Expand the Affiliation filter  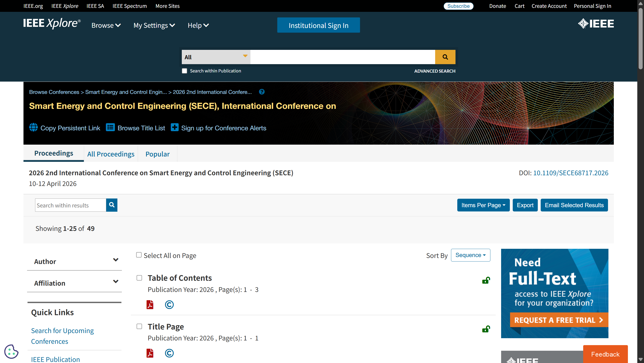pyautogui.click(x=74, y=283)
